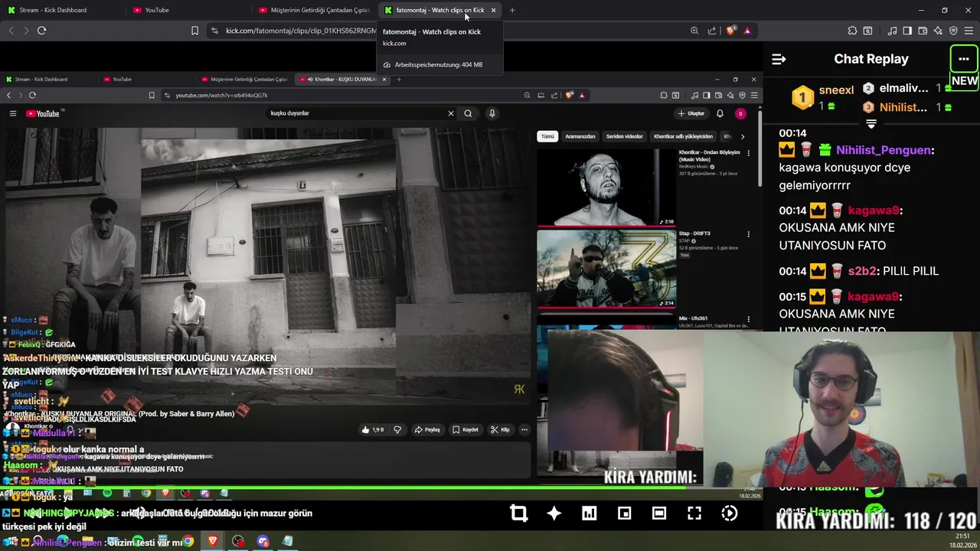Open the stats bar-chart icon in player

click(x=590, y=514)
